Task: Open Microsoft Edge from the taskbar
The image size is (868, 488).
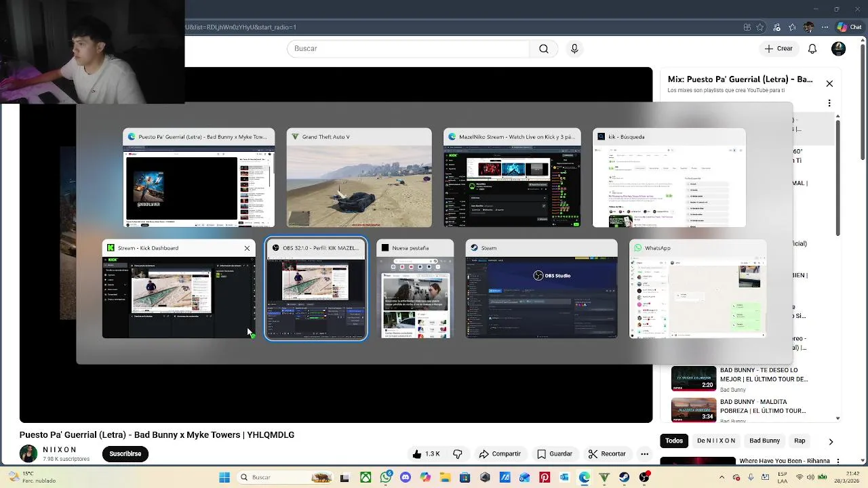Action: [x=584, y=477]
